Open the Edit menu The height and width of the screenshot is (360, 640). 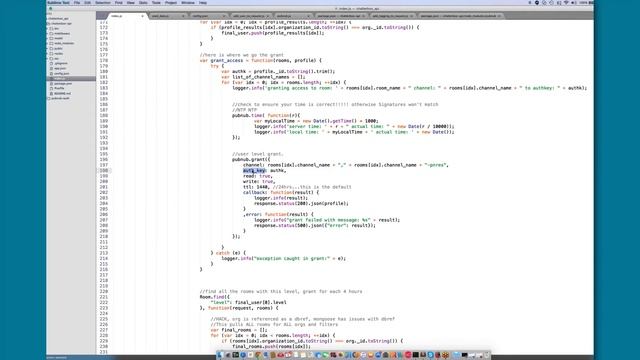coord(87,2)
